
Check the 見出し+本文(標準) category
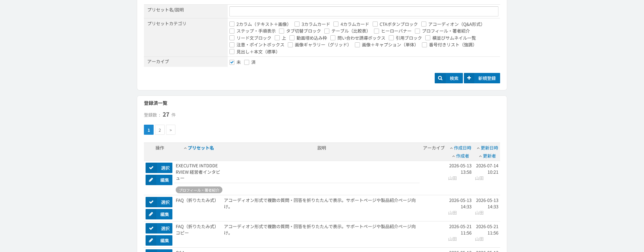point(232,52)
